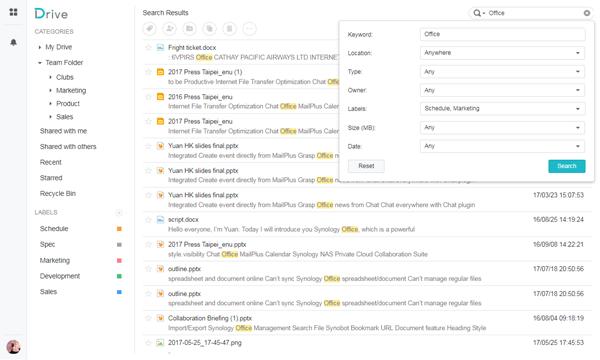Image resolution: width=600 pixels, height=360 pixels.
Task: Open the more actions ellipsis icon
Action: (x=249, y=29)
